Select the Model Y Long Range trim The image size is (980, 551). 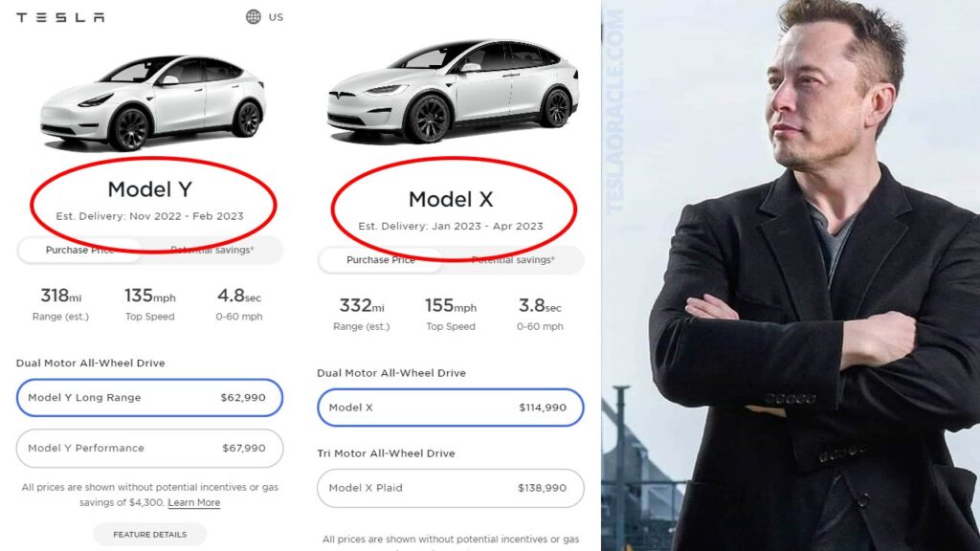149,397
